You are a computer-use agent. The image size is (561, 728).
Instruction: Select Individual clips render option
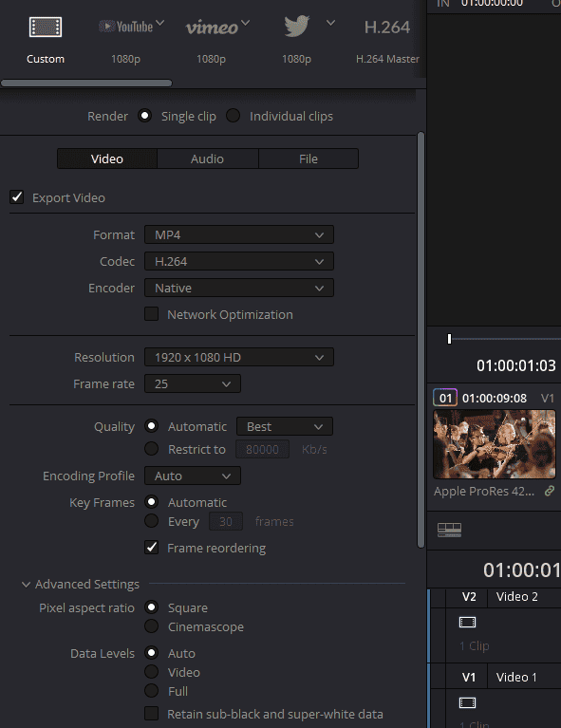(233, 116)
